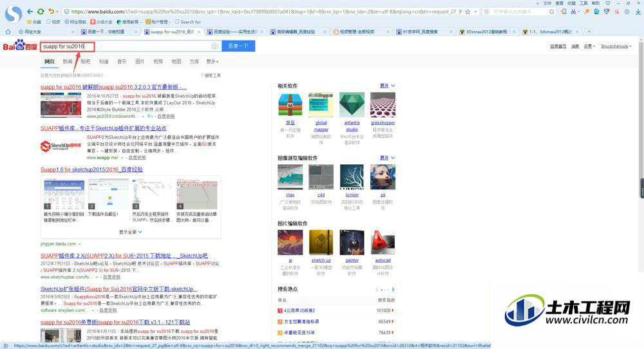Click the artlantis studio gem icon
The width and height of the screenshot is (644, 349).
pos(352,105)
